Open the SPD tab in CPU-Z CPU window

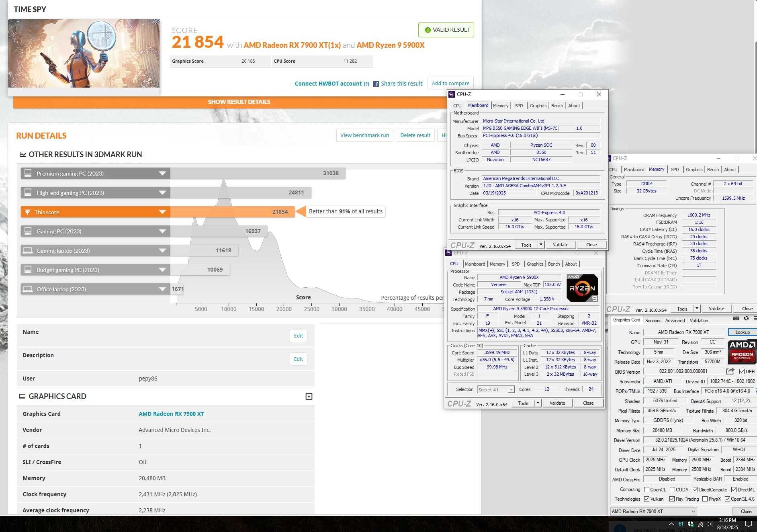click(x=516, y=264)
